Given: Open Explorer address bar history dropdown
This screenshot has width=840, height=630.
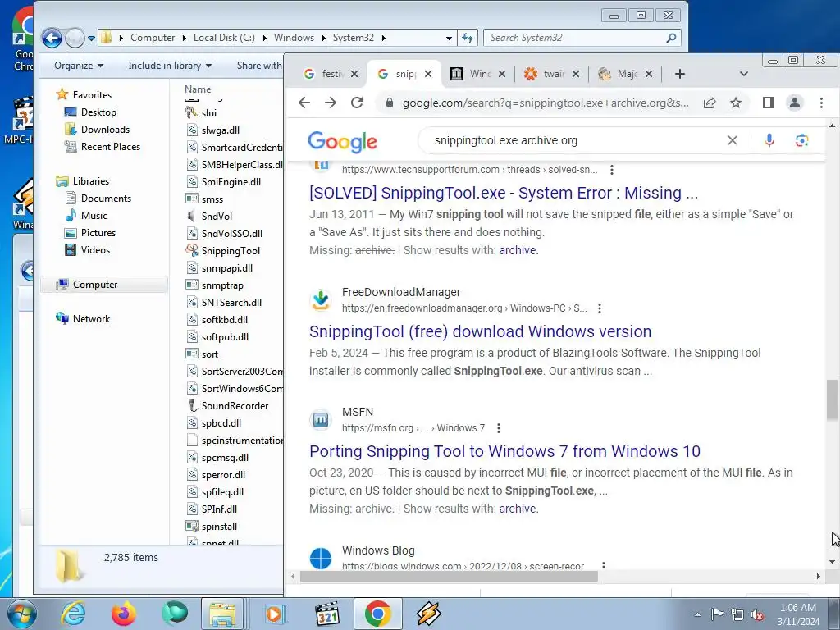Looking at the screenshot, I should coord(449,38).
